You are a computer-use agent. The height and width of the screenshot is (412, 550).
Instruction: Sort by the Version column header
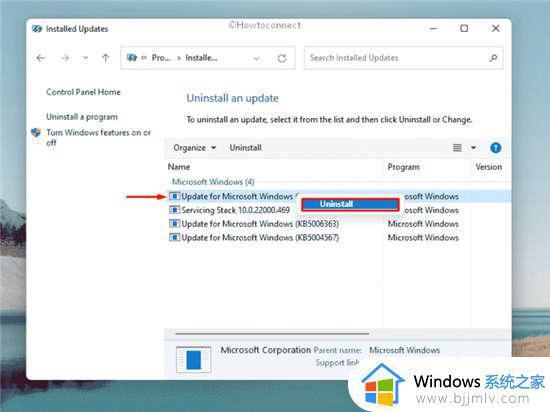point(489,167)
